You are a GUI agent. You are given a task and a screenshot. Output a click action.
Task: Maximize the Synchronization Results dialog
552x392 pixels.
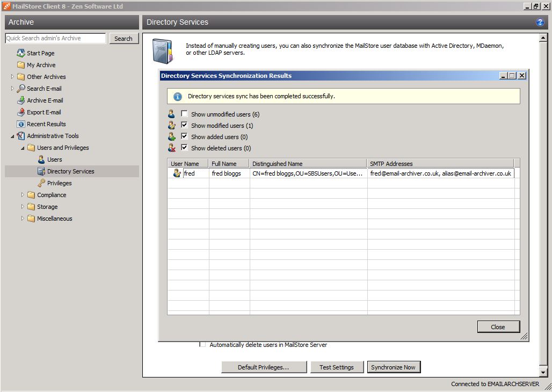click(513, 75)
